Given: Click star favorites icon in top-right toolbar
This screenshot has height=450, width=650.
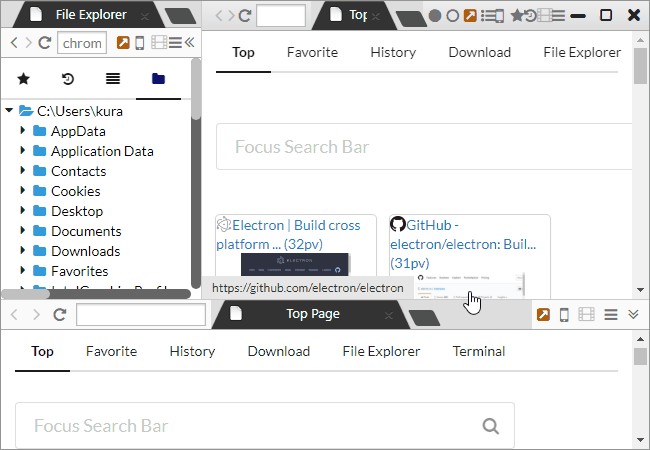Looking at the screenshot, I should click(x=517, y=15).
